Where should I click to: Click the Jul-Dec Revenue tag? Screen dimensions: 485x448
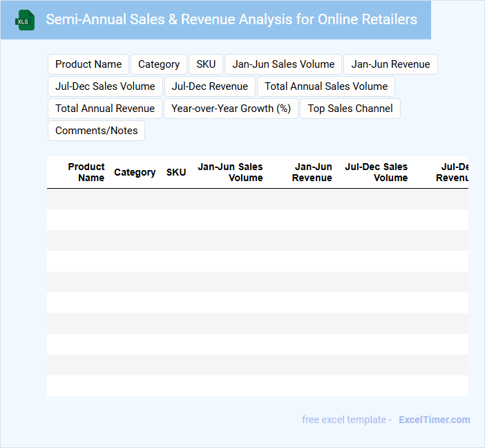tap(210, 86)
